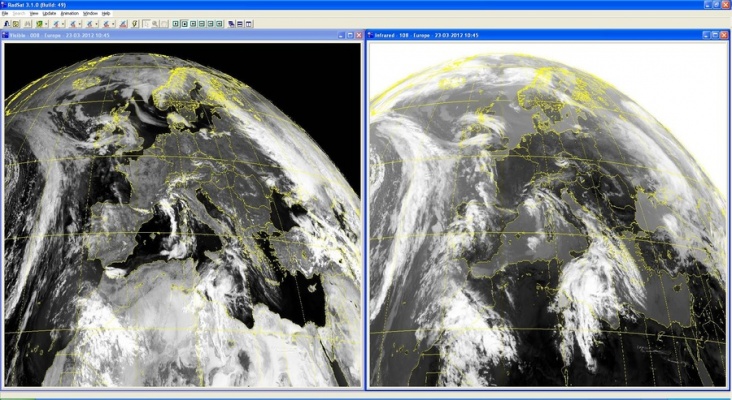Viewport: 732px width, 400px height.
Task: Open the File menu
Action: click(5, 13)
